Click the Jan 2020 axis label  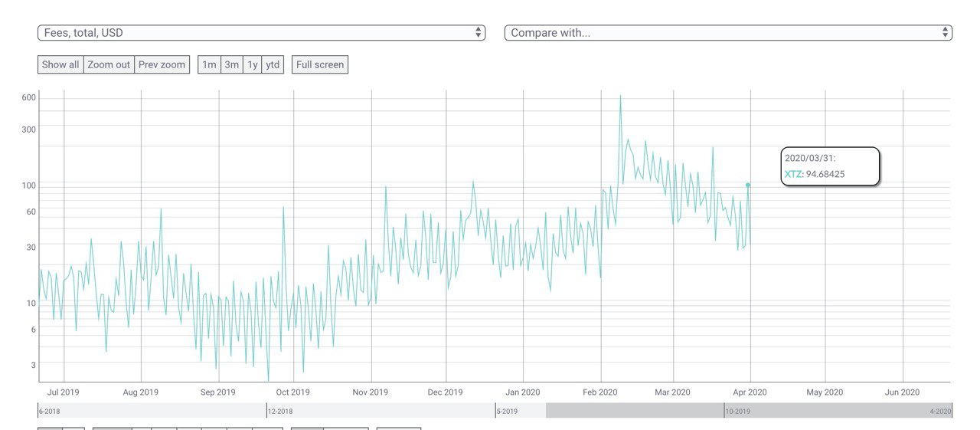pyautogui.click(x=521, y=392)
